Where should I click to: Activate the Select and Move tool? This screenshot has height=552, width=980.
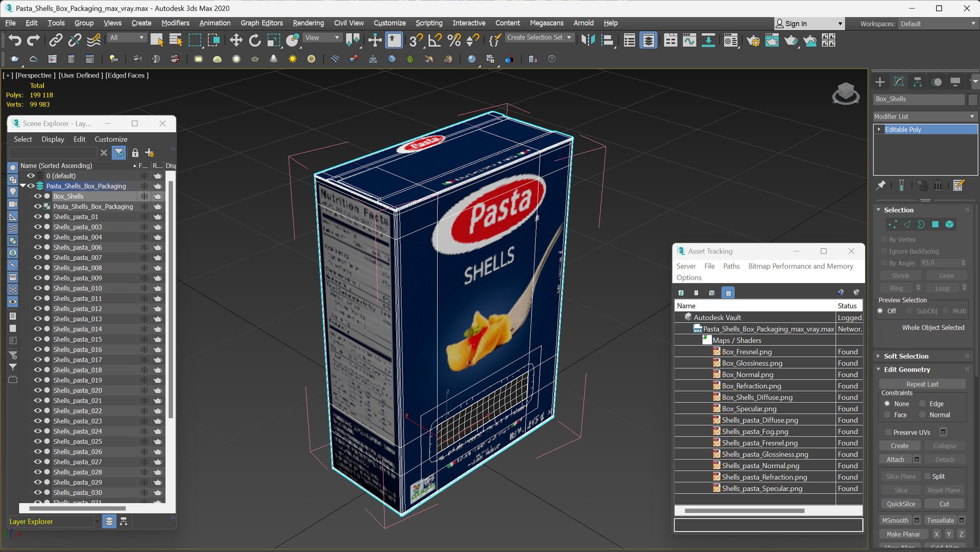tap(235, 40)
